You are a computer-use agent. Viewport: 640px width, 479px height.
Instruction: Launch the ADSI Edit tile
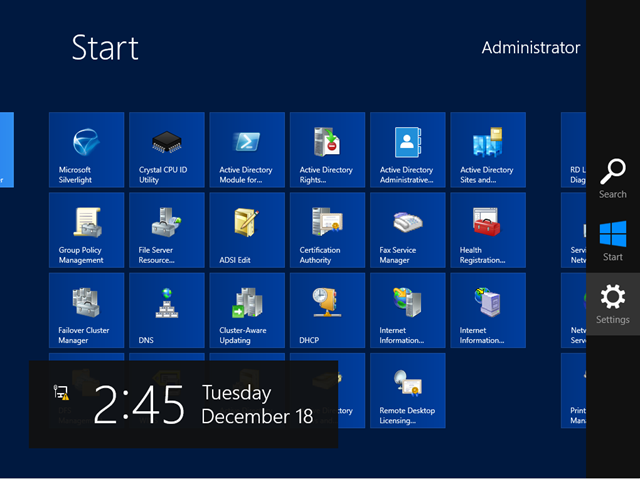point(247,230)
